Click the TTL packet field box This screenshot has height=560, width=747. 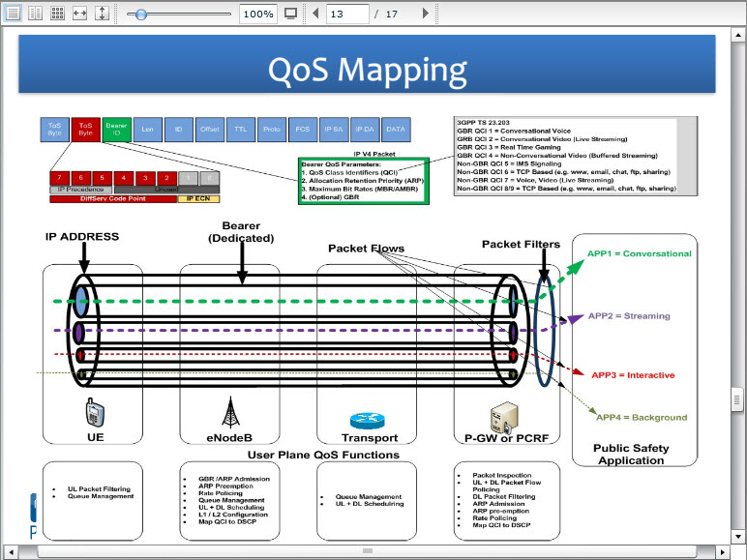(x=241, y=130)
